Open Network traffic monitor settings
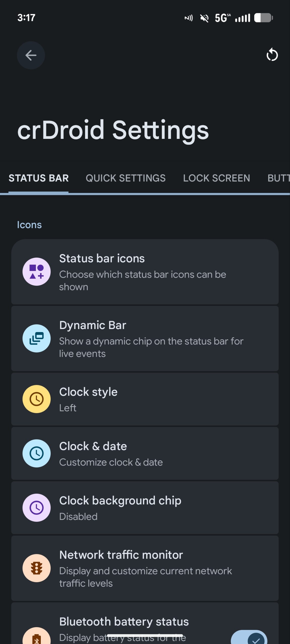The height and width of the screenshot is (644, 290). point(145,568)
